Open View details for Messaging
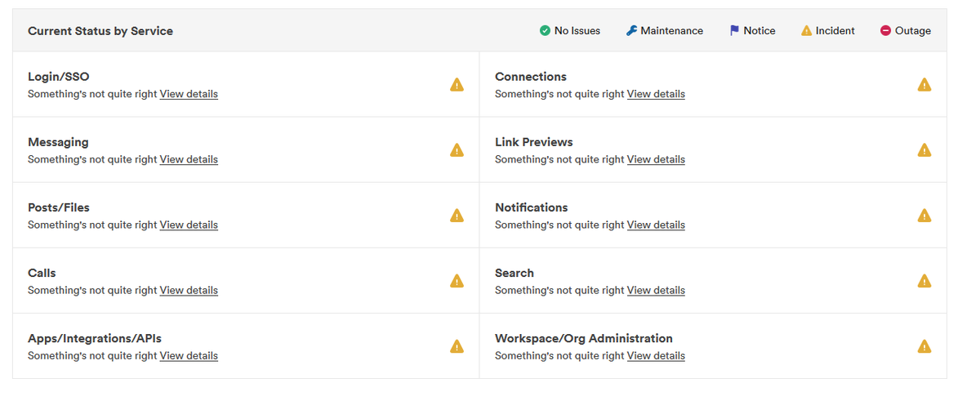 point(189,159)
